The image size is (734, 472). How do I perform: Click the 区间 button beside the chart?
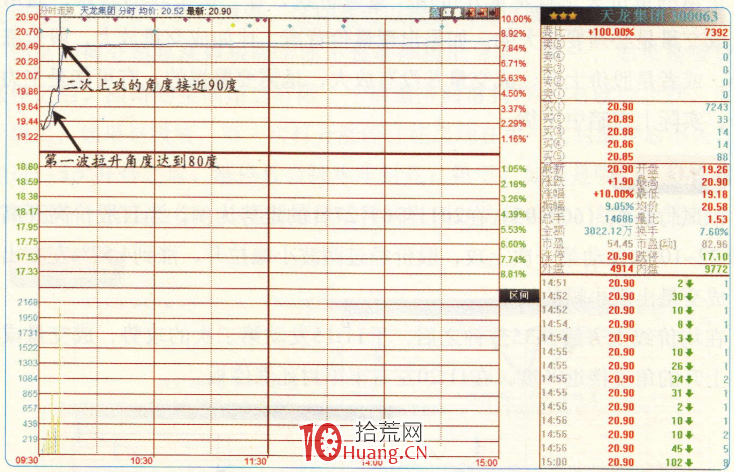[x=519, y=295]
